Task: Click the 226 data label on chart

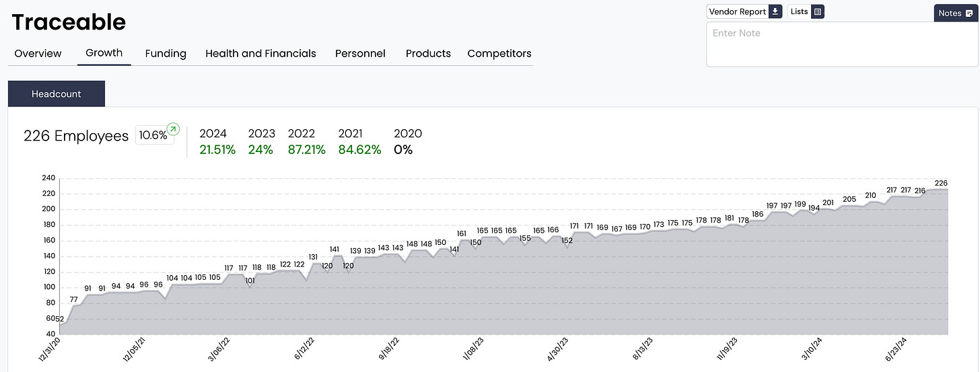Action: 941,183
